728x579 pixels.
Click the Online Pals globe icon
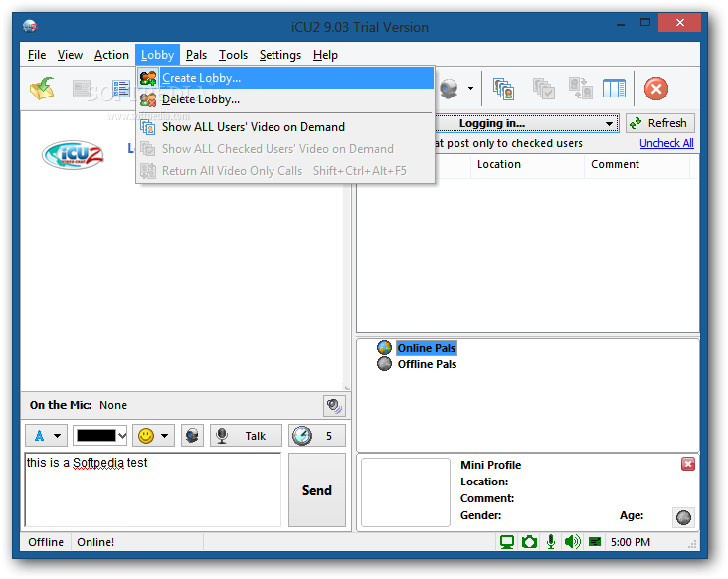pos(385,348)
